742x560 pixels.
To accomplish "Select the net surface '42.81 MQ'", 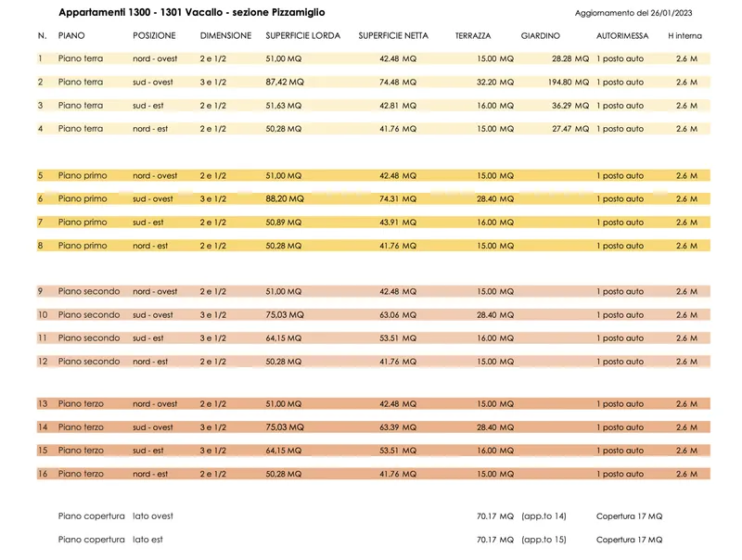I will coord(398,106).
